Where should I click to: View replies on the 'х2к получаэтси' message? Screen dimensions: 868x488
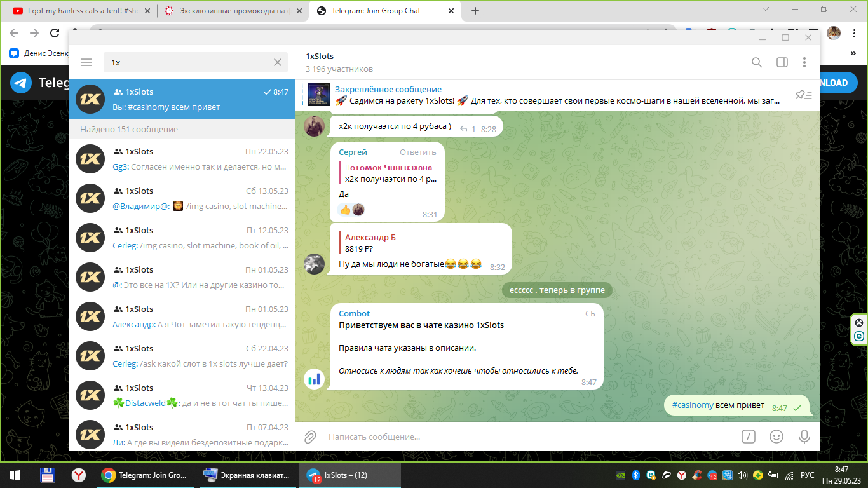pyautogui.click(x=467, y=129)
